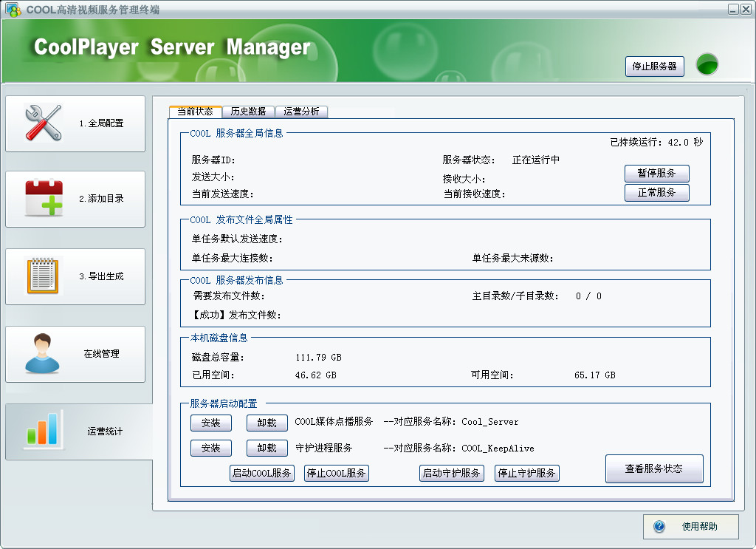Click the notepad icon for 导出生成
Screen dimensions: 756x549
click(x=43, y=276)
